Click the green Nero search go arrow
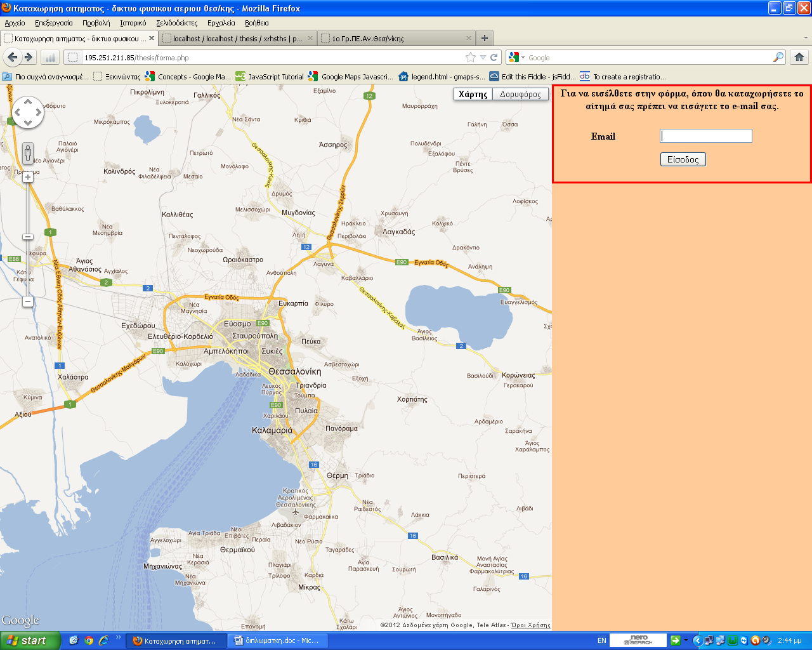Image resolution: width=812 pixels, height=650 pixels. [x=676, y=640]
